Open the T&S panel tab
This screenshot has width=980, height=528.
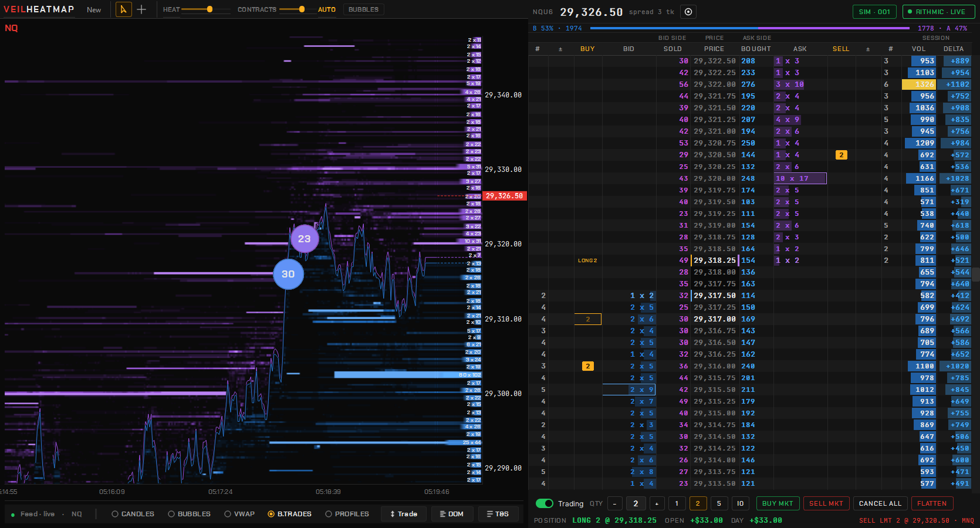[x=498, y=514]
